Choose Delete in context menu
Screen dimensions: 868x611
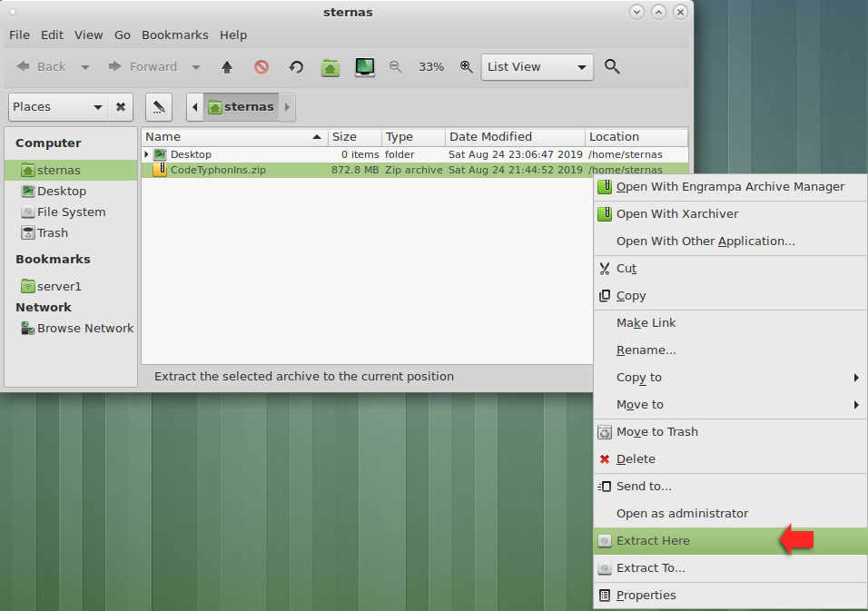point(730,458)
